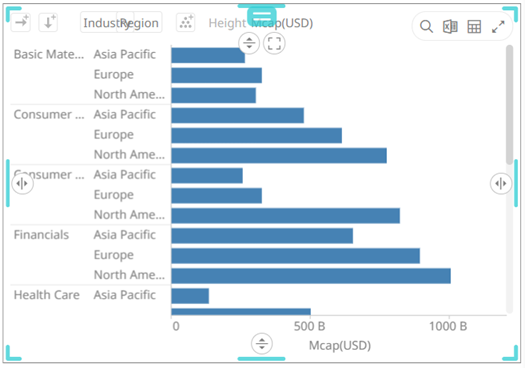Screen dimensions: 525x368
Task: Click the Mcap(USD) axis title
Action: pyautogui.click(x=340, y=345)
